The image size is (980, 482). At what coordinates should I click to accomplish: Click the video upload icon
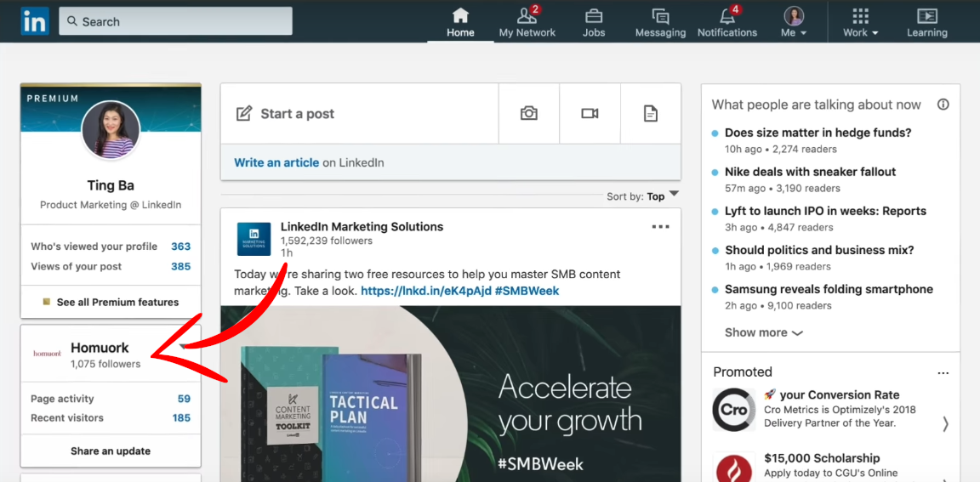click(590, 114)
